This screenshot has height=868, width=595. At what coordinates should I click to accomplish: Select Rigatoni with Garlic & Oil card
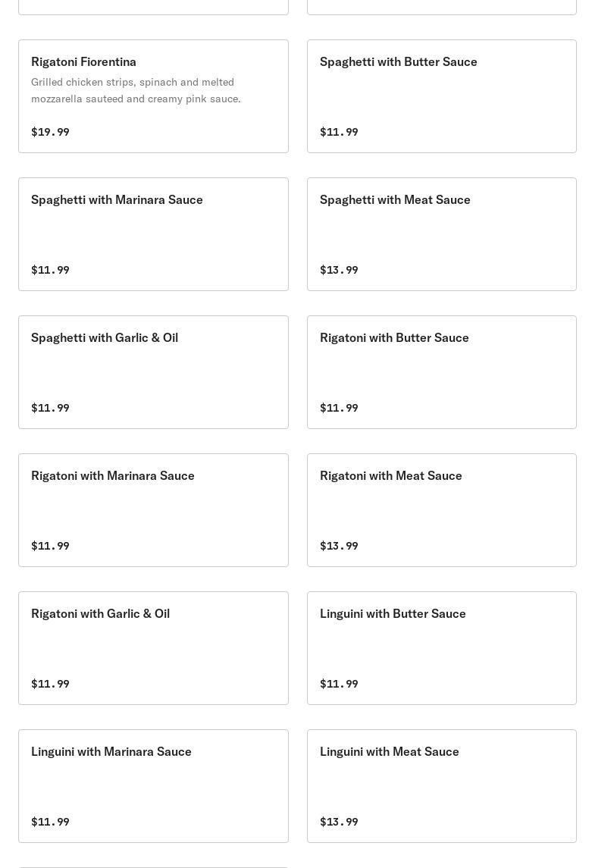pos(153,648)
